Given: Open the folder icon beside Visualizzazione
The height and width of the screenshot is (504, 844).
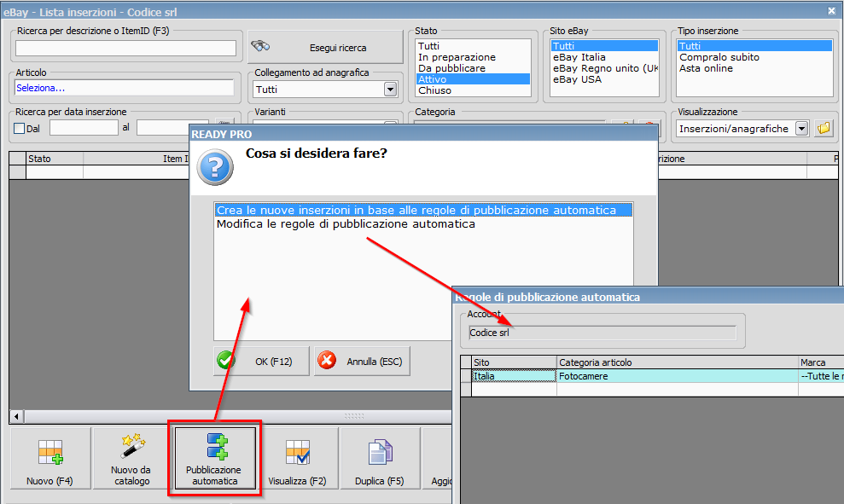Looking at the screenshot, I should 824,129.
